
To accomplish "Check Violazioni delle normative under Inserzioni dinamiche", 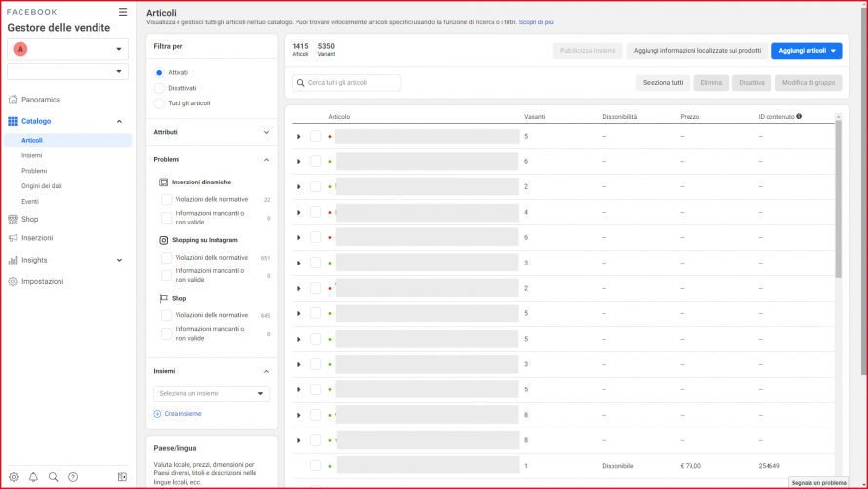I will (x=166, y=199).
